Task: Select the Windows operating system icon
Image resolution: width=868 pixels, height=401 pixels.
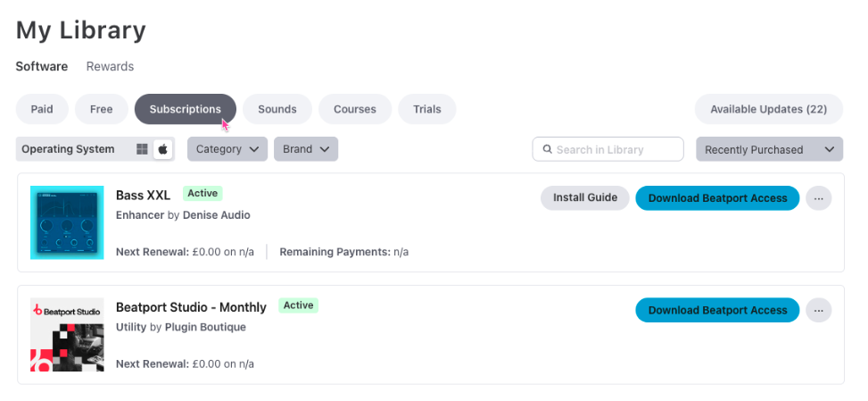Action: pos(142,149)
